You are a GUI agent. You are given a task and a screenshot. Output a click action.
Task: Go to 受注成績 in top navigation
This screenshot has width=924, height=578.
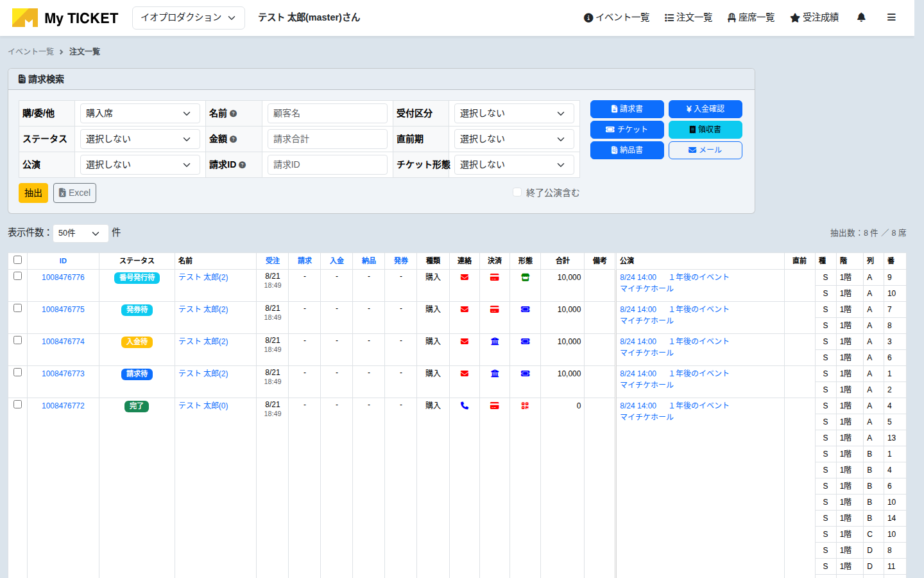tap(814, 17)
